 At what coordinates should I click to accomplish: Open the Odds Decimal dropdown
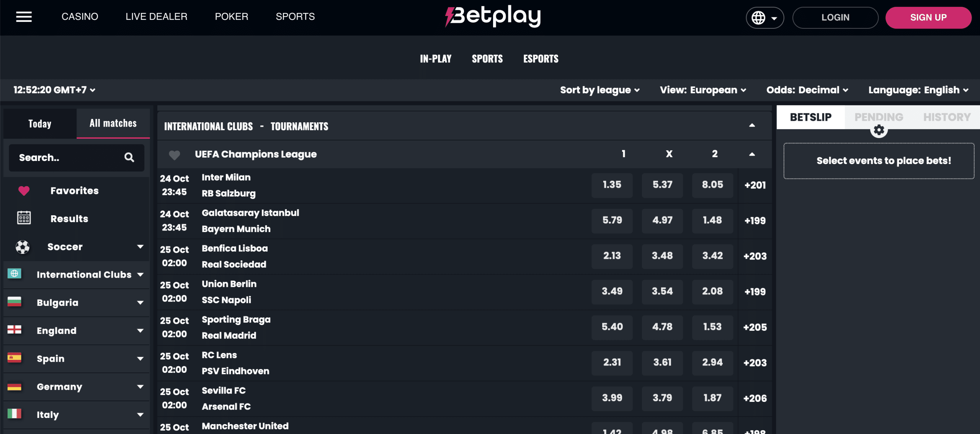(x=807, y=90)
